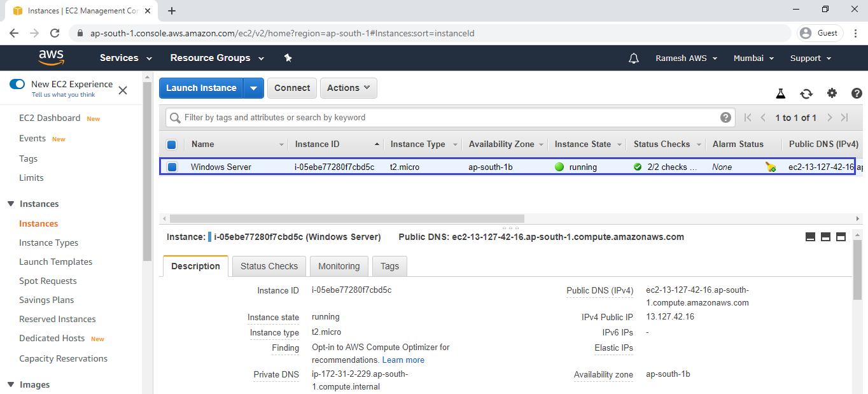Go to first page of results
Image resolution: width=868 pixels, height=394 pixels.
[x=748, y=118]
